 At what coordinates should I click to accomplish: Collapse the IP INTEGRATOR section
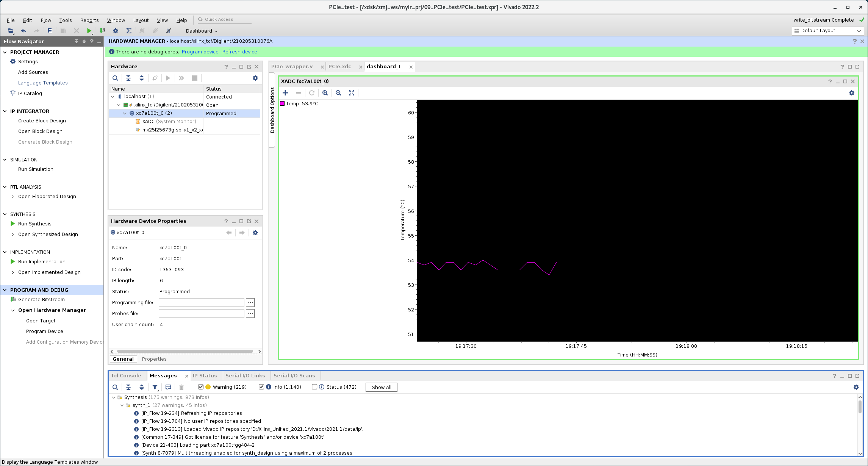click(5, 111)
